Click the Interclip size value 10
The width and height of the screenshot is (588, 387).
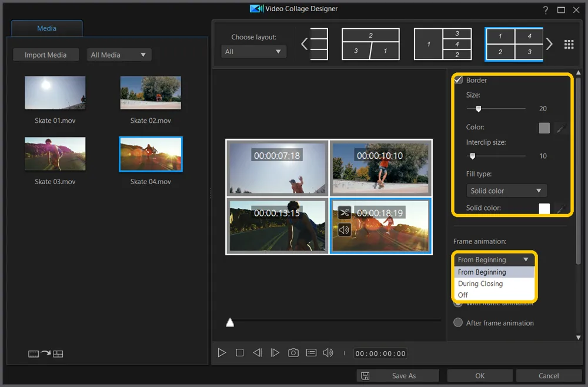[543, 156]
